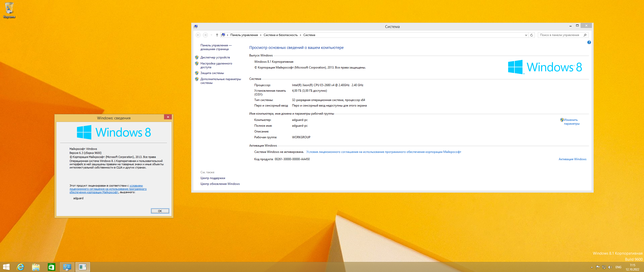644x272 pixels.
Task: Click Система breadcrumb item
Action: [x=309, y=35]
